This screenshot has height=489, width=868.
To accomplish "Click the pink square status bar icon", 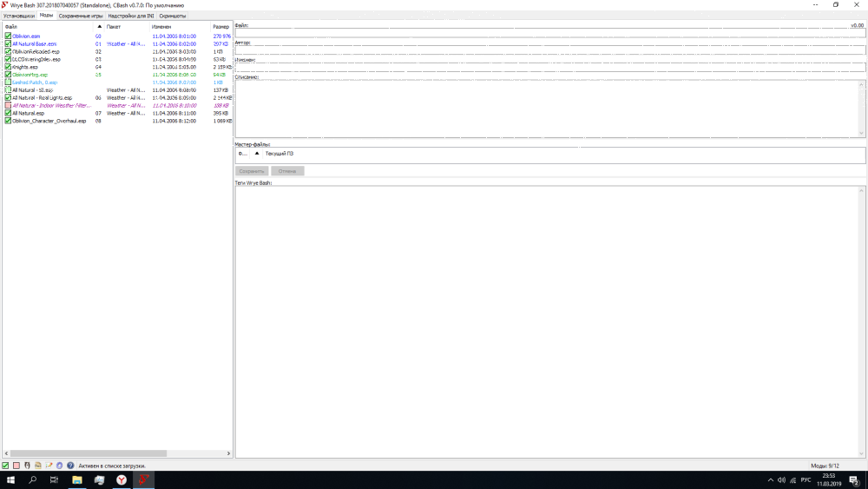I will coord(16,466).
